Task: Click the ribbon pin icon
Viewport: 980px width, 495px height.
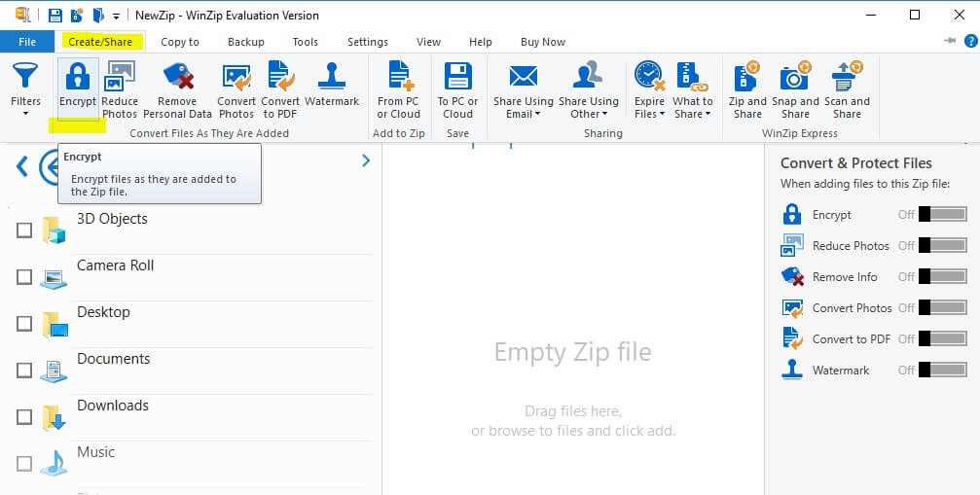Action: point(950,41)
